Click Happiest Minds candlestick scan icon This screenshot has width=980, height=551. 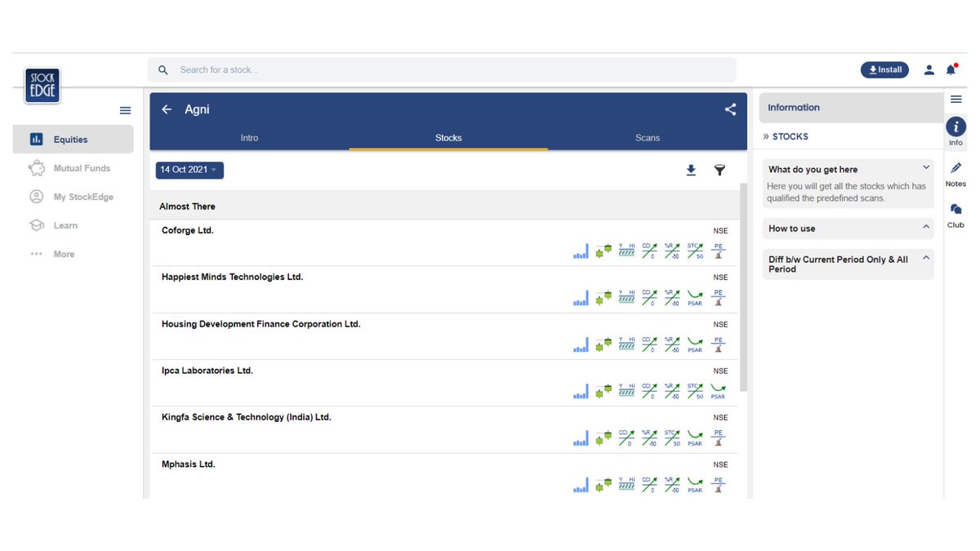pyautogui.click(x=604, y=298)
